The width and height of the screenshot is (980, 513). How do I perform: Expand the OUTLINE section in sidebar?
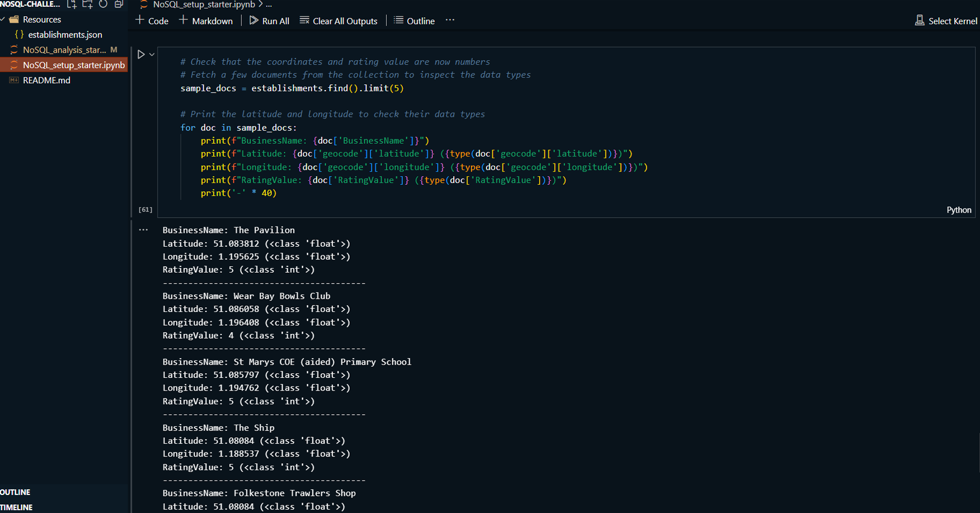tap(16, 492)
